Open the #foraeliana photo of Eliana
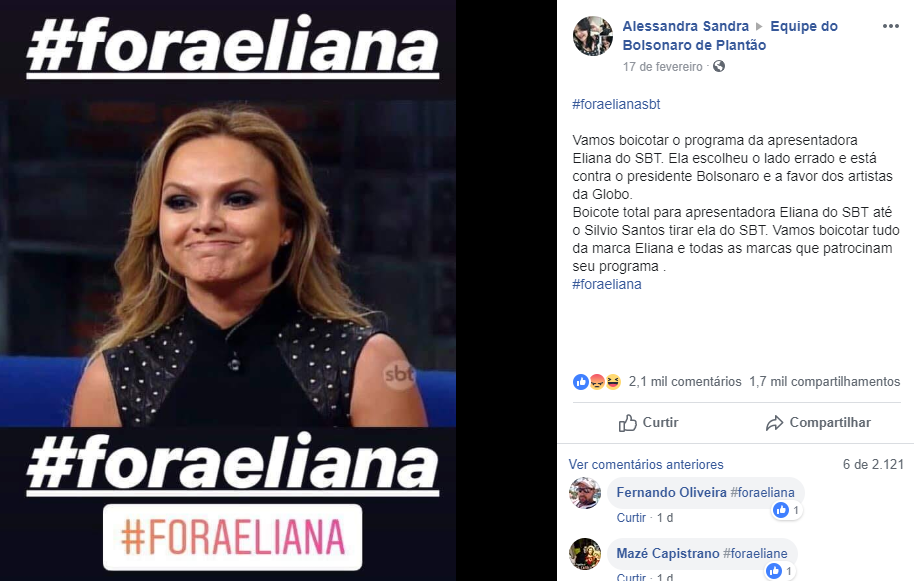914x581 pixels. click(x=228, y=290)
